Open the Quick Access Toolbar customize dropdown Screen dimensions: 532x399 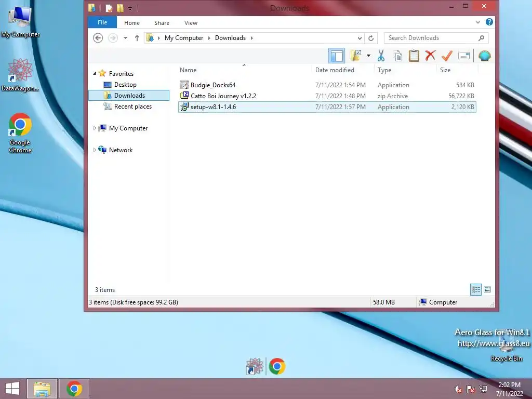coord(130,8)
